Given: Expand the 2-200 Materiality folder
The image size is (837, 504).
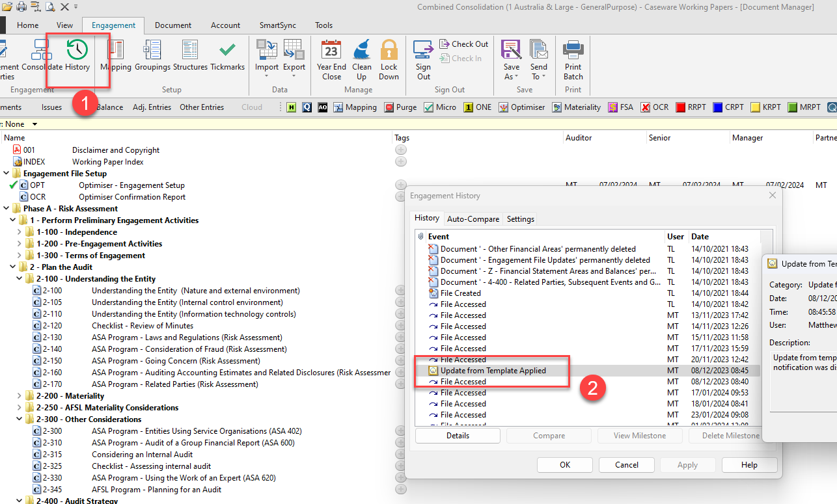Looking at the screenshot, I should pos(20,396).
